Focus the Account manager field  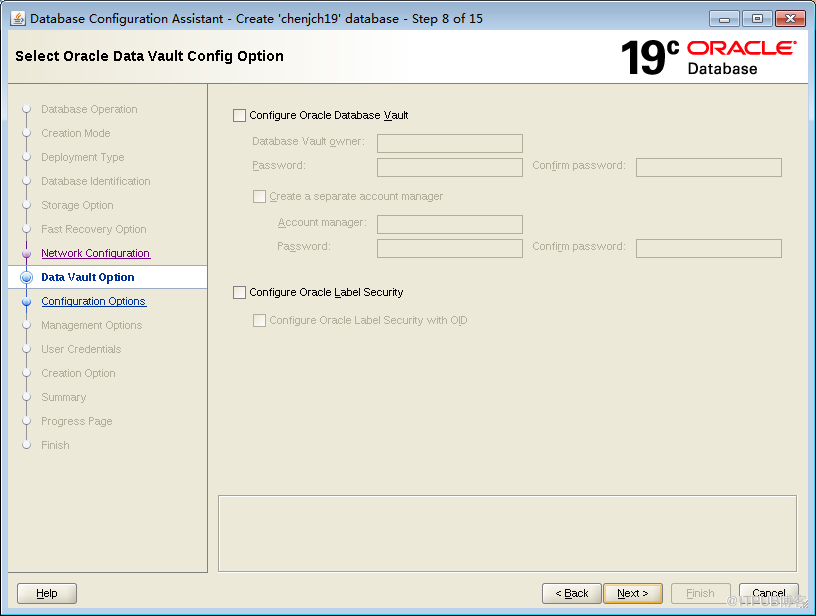point(450,225)
